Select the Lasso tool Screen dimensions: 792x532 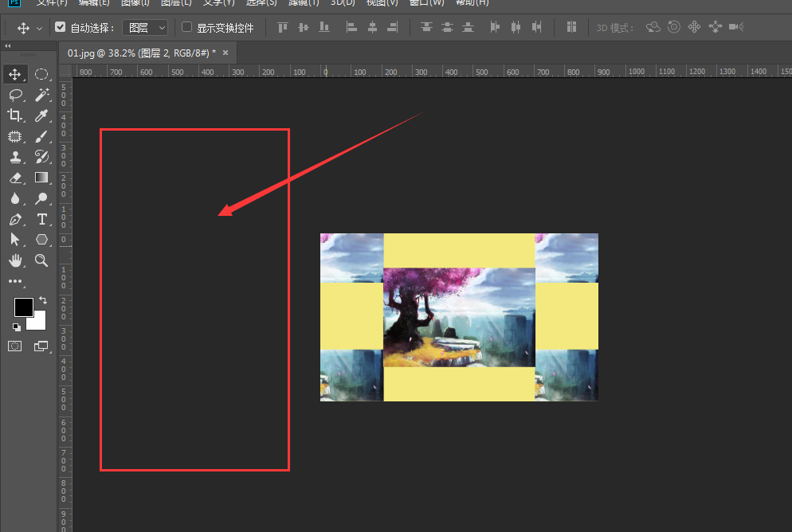[14, 94]
